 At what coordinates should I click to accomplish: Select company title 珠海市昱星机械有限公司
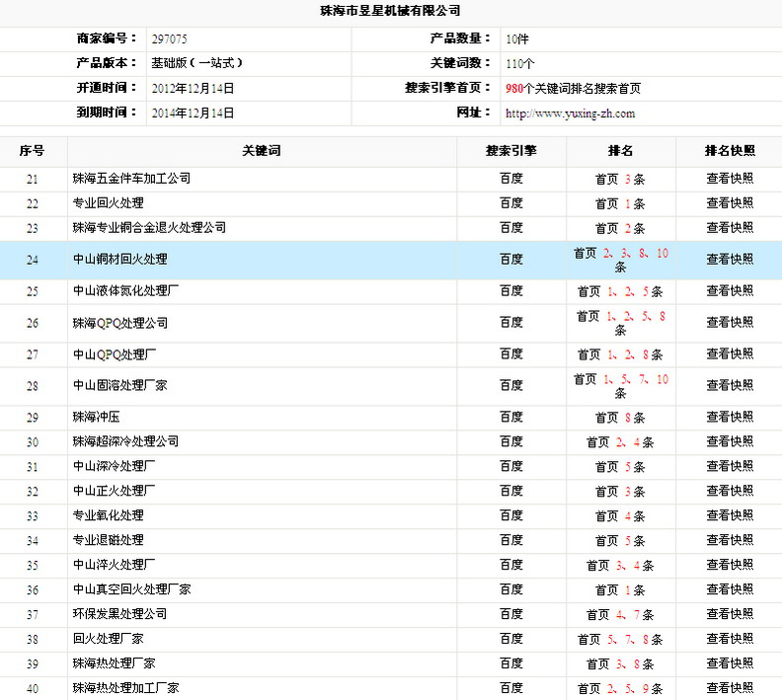coord(390,10)
